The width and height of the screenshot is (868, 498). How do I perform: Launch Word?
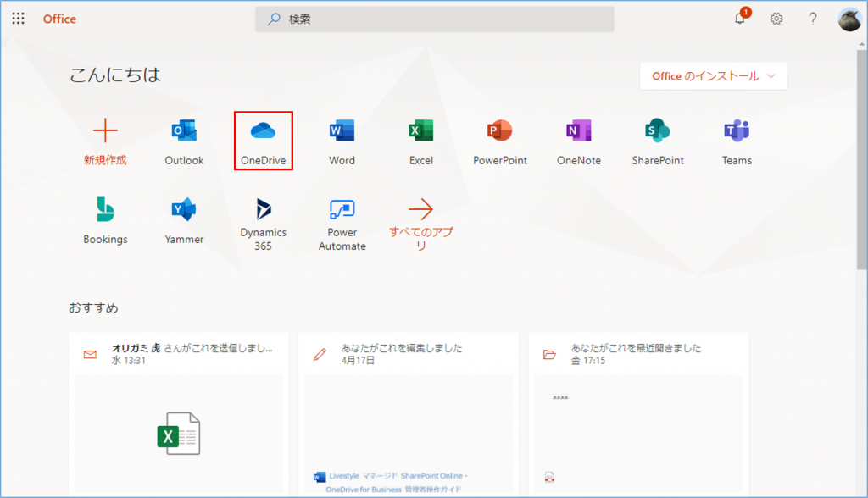342,142
